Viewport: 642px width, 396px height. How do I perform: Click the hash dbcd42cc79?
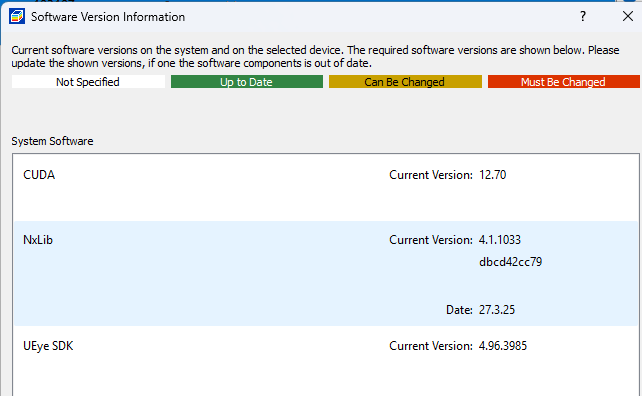[510, 262]
